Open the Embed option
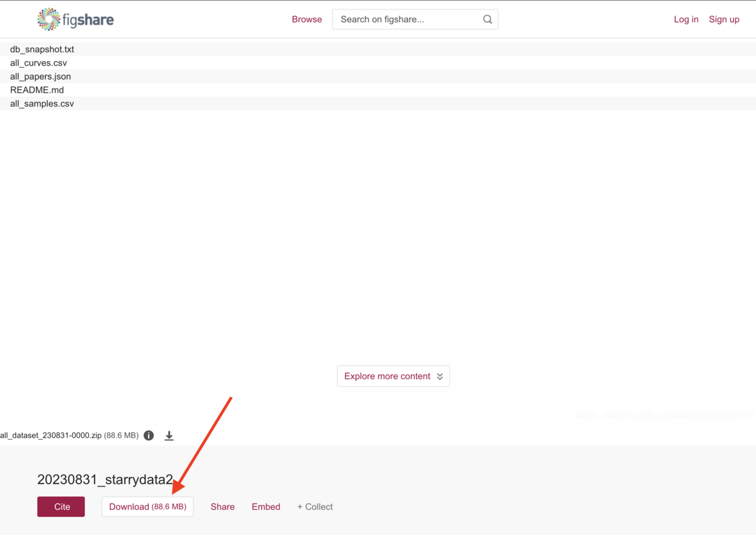The height and width of the screenshot is (535, 756). coord(266,507)
